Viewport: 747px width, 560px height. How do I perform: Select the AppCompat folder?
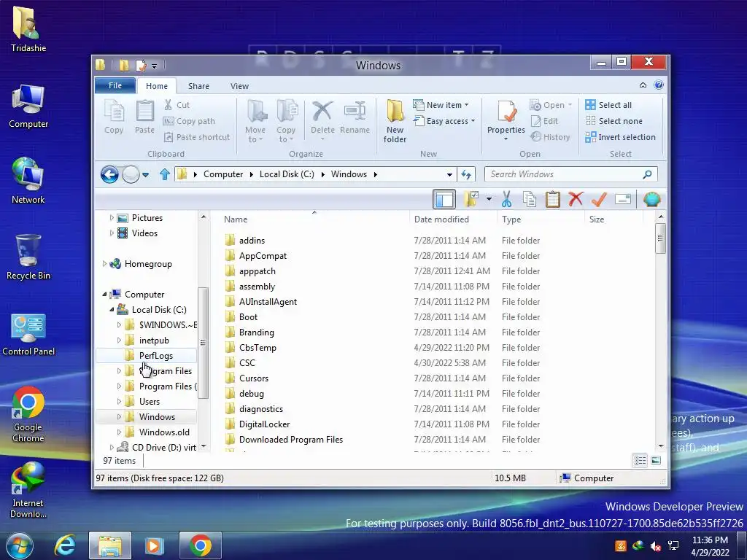(x=263, y=256)
